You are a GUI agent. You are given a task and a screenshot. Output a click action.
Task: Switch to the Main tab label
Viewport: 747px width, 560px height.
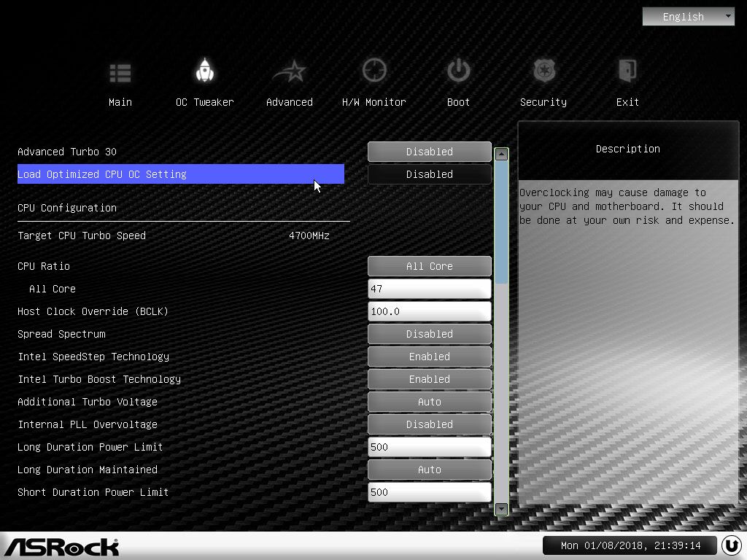pos(120,102)
